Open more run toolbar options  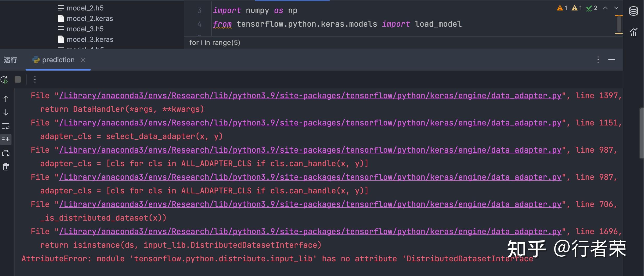pos(35,79)
